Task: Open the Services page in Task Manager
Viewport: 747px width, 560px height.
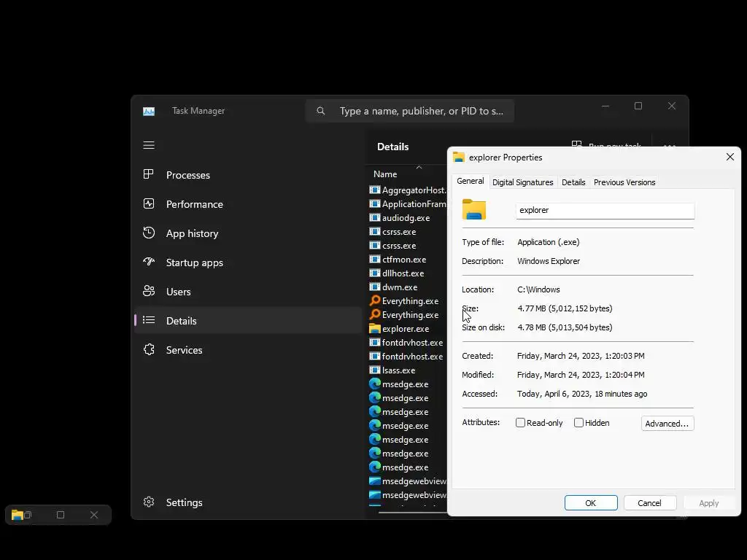Action: 248,350
